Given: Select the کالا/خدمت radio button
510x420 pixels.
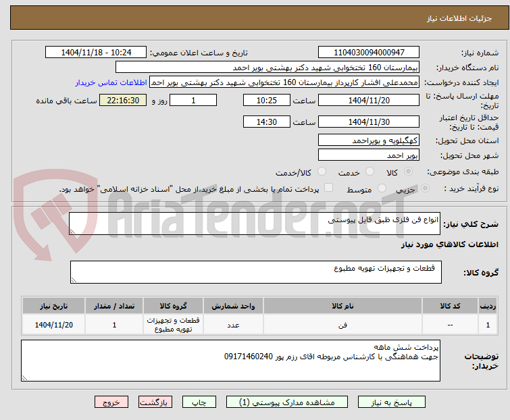Looking at the screenshot, I should [x=322, y=172].
